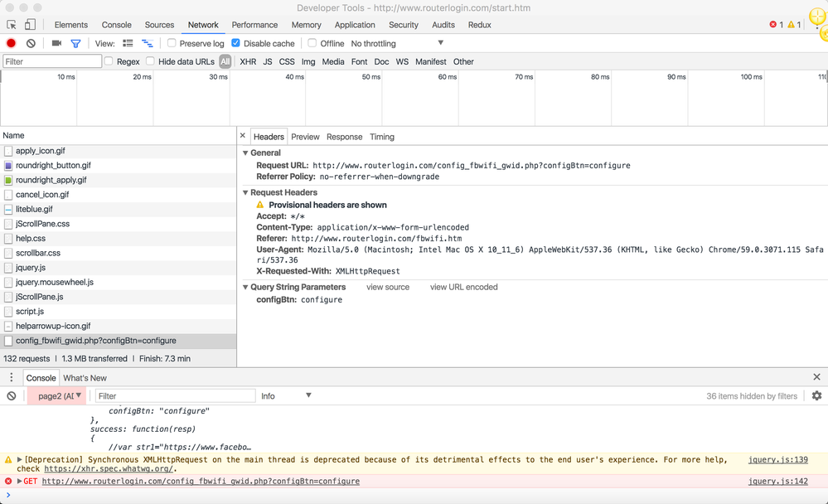
Task: Close the request details pane
Action: (x=243, y=136)
